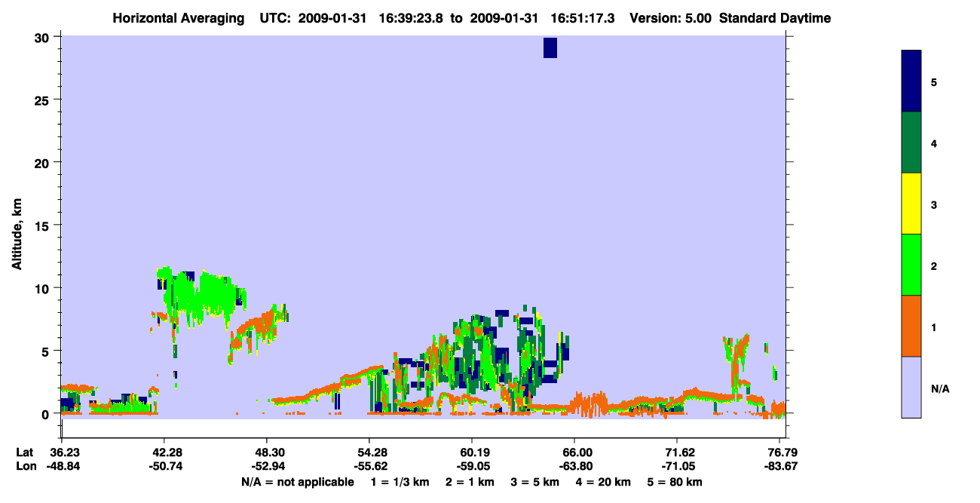Screen dimensions: 980x503
Task: Click the altitude tick label 20
Action: coord(44,162)
